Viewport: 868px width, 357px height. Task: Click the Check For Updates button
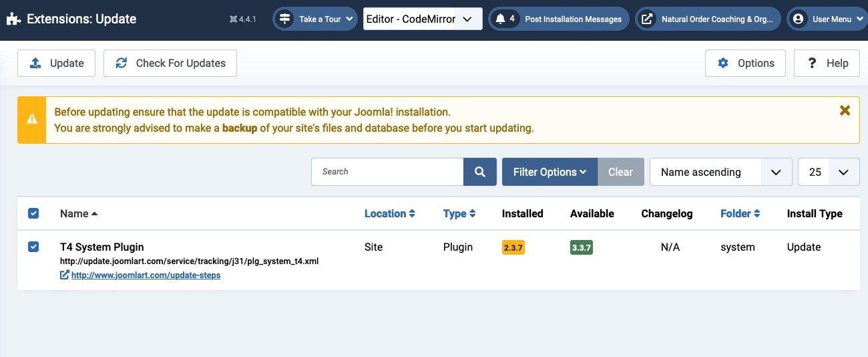click(170, 64)
